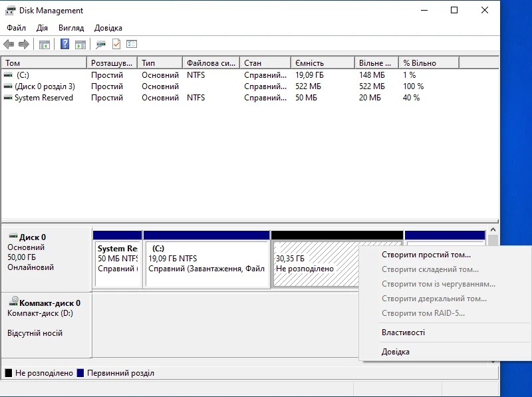Click the blue Первинний розділ legend swatch
This screenshot has width=532, height=397.
80,373
